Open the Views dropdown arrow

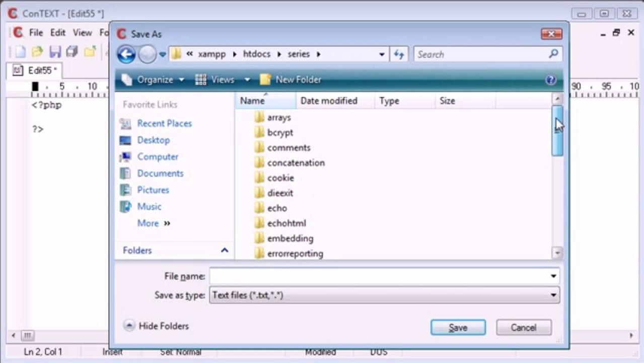pos(247,80)
